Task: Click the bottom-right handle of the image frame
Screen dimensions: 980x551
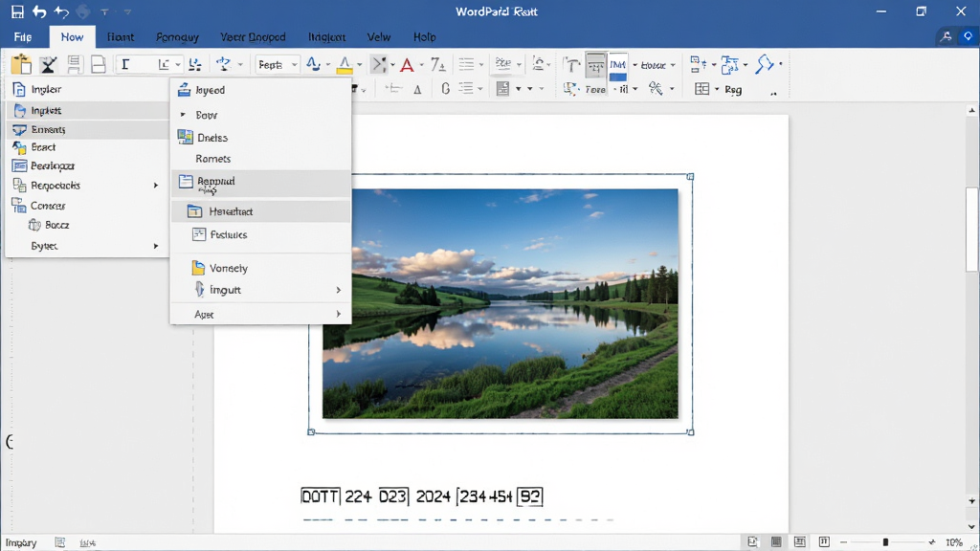Action: click(691, 431)
